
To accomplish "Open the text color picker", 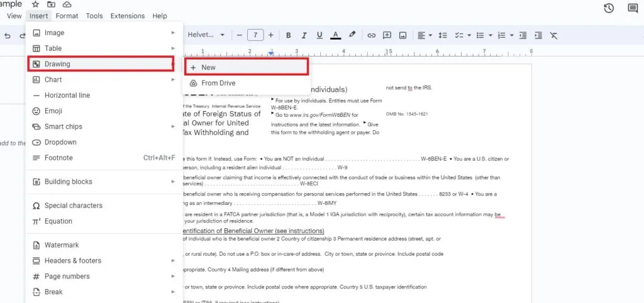I will [x=336, y=35].
